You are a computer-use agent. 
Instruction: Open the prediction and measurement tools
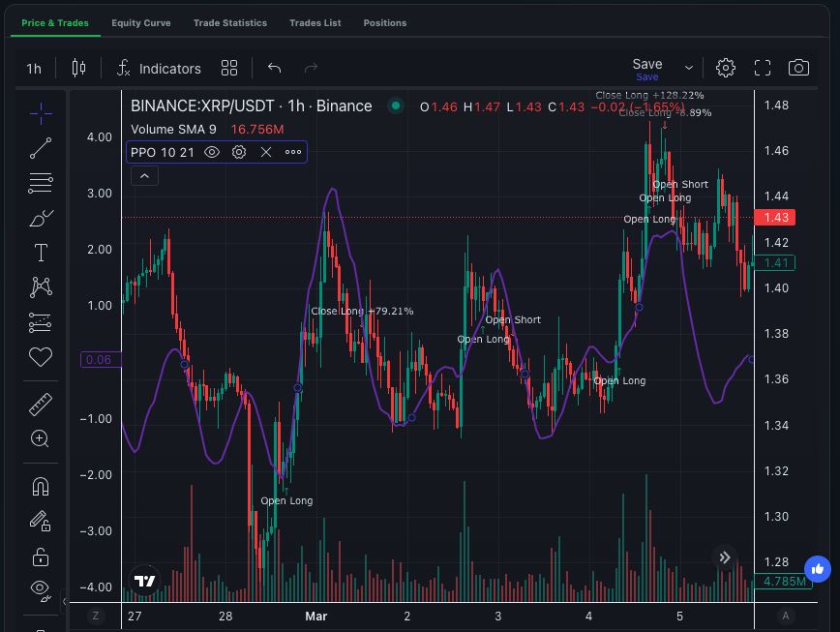41,322
